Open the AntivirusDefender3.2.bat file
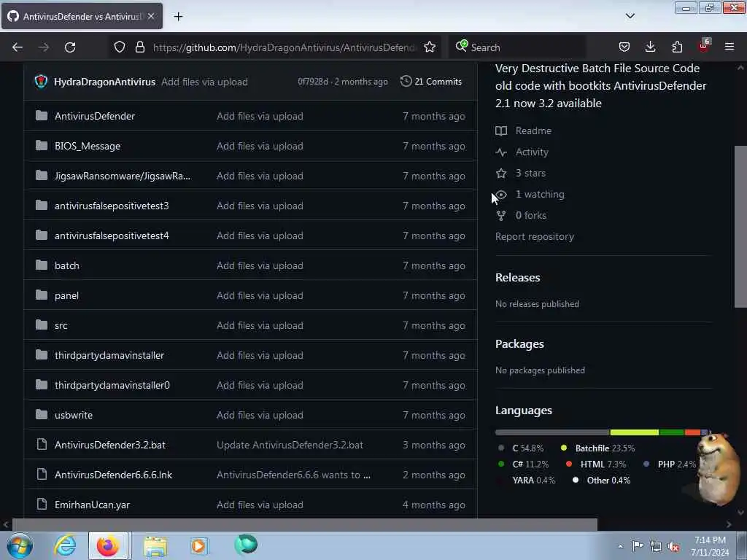 pos(110,446)
